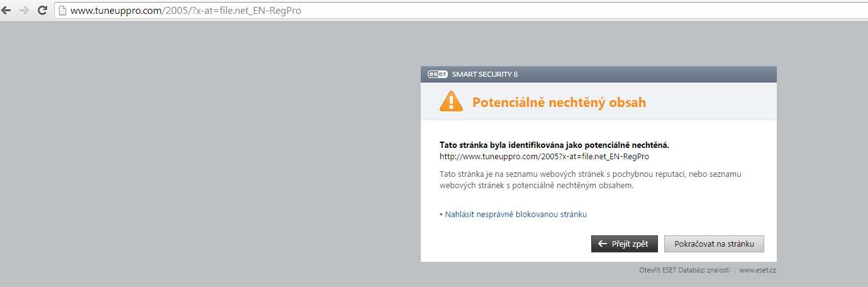Click the orange warning triangle icon

451,101
